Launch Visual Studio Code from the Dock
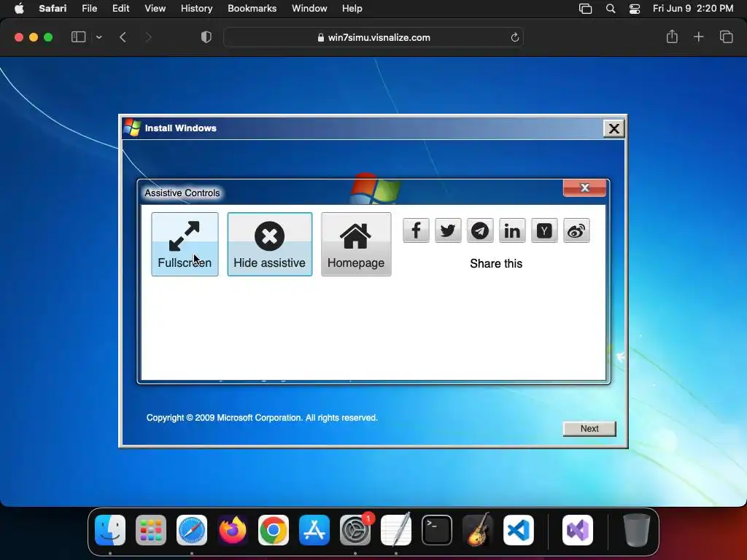 coord(519,530)
